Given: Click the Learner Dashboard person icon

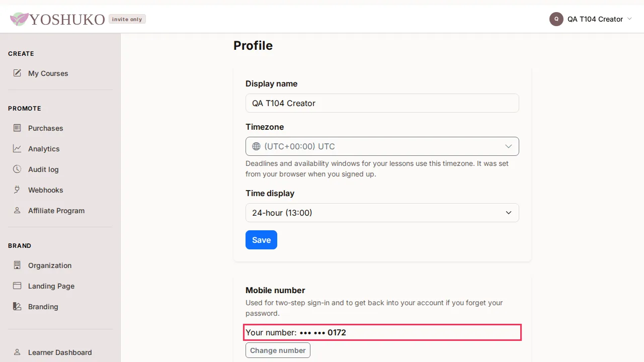Looking at the screenshot, I should point(17,352).
